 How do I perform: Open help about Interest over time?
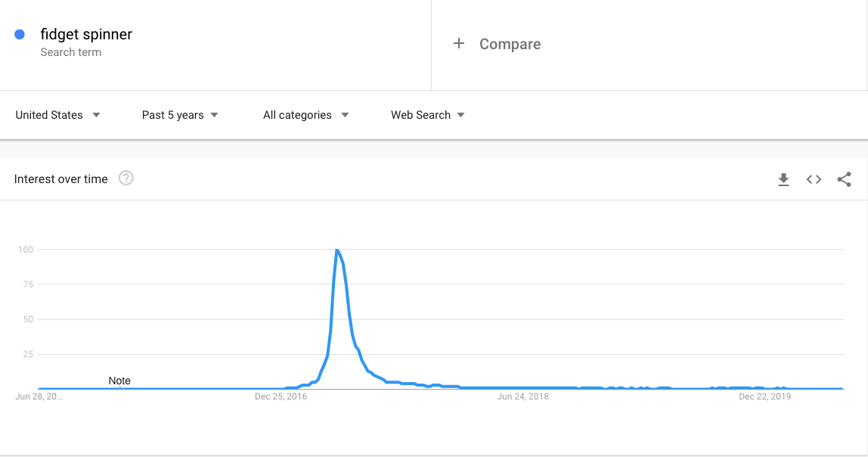click(x=126, y=179)
